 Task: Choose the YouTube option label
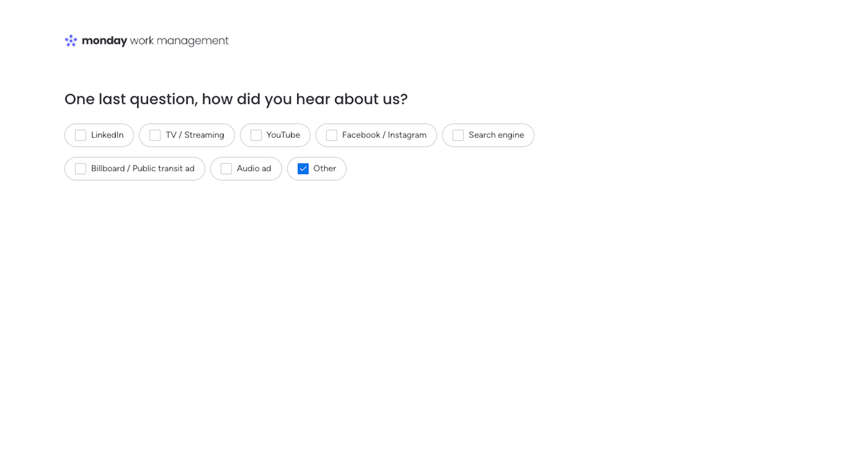pos(283,135)
